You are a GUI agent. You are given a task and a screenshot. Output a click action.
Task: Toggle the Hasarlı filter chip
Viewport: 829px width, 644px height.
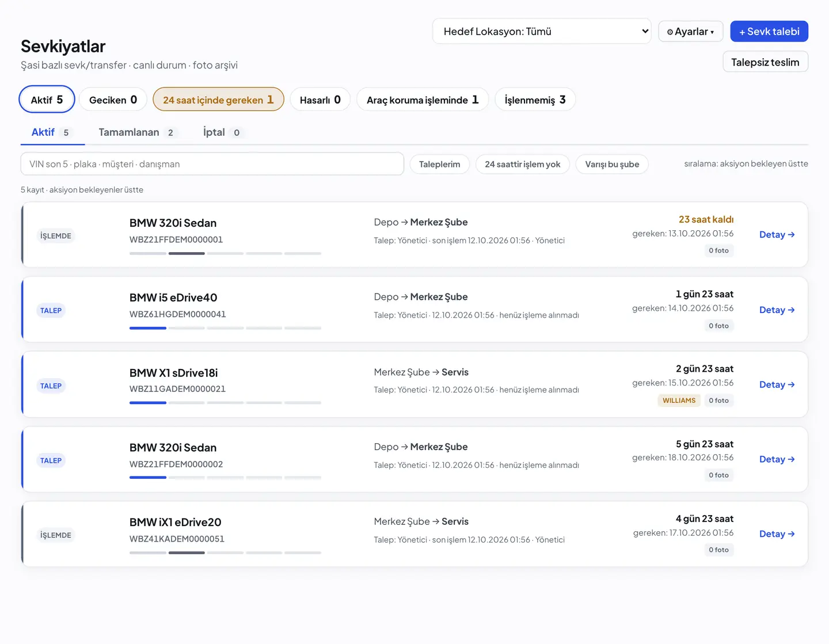click(320, 100)
